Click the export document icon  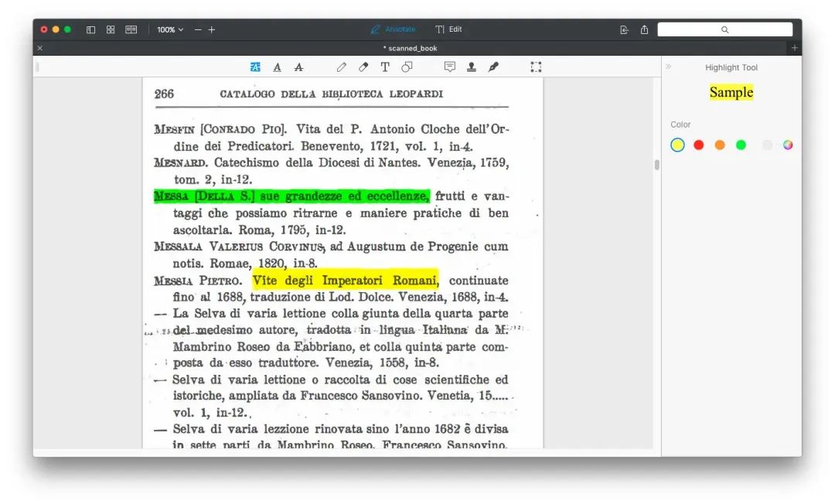coord(624,30)
